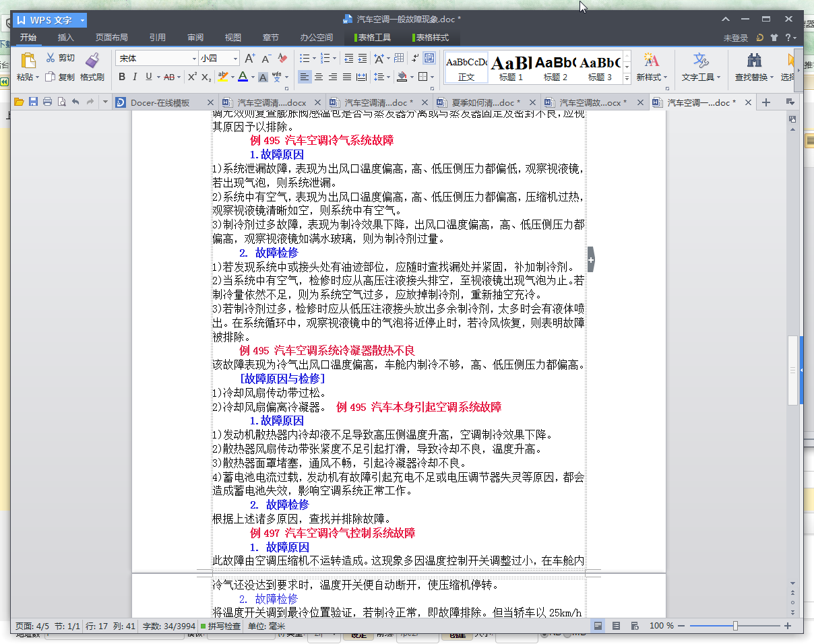Expand the WPS 文字 application menu arrow
Image resolution: width=814 pixels, height=644 pixels.
coord(82,20)
